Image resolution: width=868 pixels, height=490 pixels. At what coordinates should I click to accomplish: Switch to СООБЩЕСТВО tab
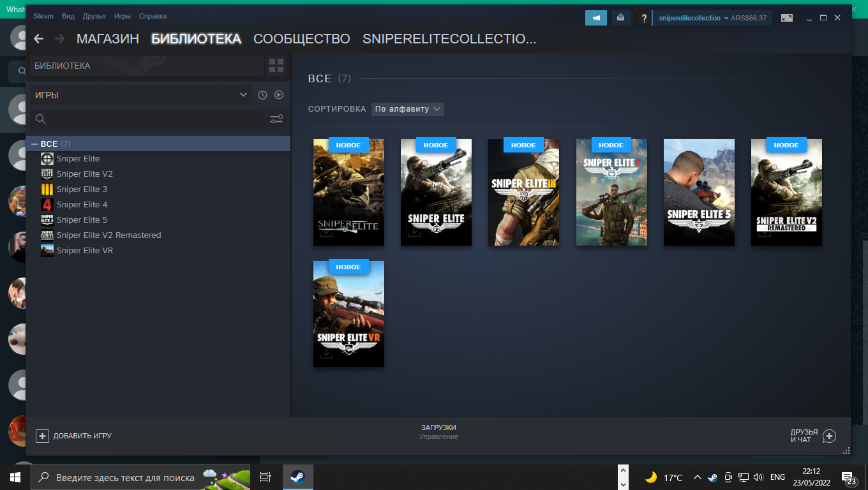(302, 39)
